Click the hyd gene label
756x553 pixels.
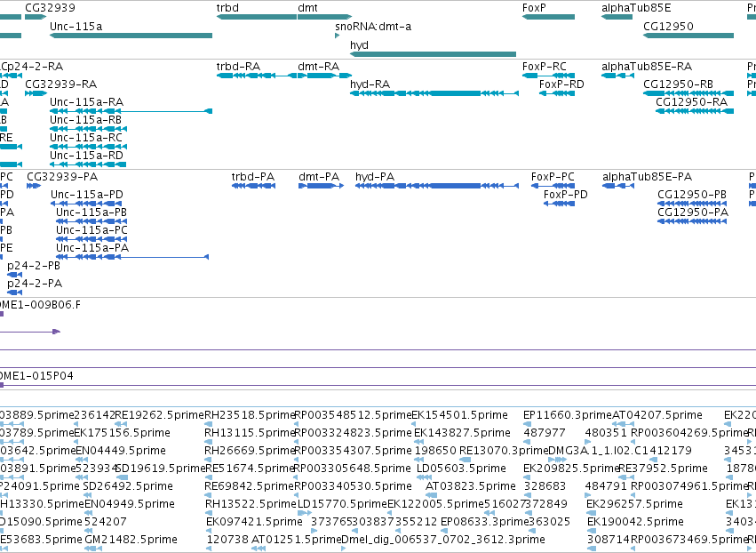359,44
